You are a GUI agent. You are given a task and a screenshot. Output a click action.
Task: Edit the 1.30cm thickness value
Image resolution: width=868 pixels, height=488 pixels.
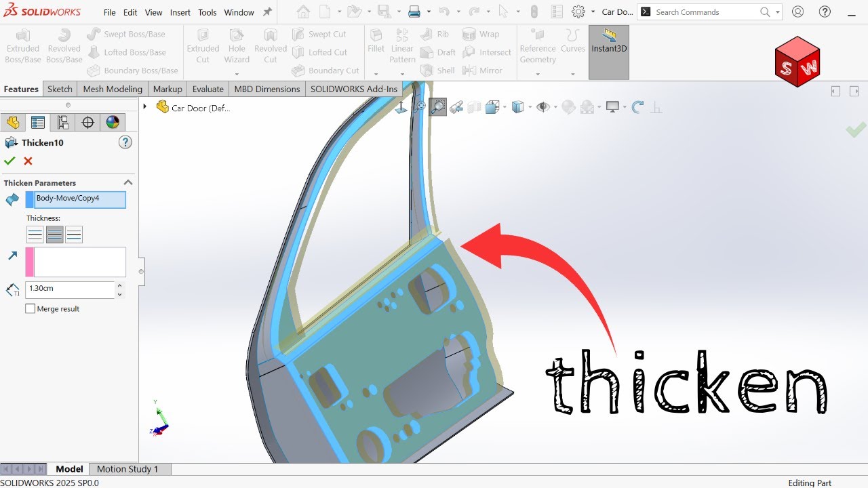(70, 289)
